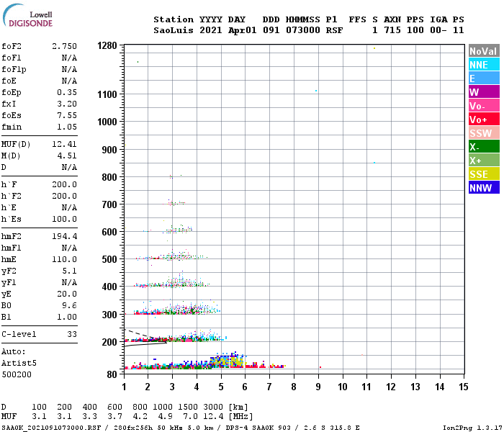Click the foF2 value 2.750
Image resolution: width=504 pixels, height=432 pixels.
point(65,46)
